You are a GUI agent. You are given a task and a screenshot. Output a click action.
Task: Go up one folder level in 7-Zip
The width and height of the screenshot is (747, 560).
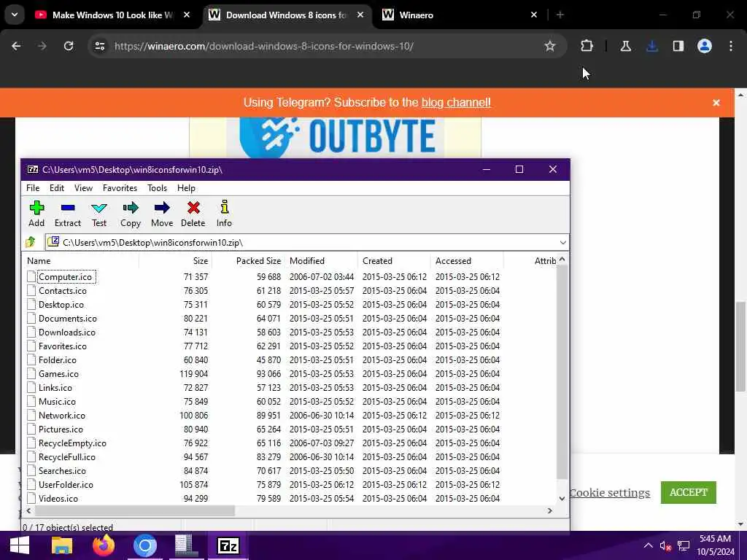(31, 242)
